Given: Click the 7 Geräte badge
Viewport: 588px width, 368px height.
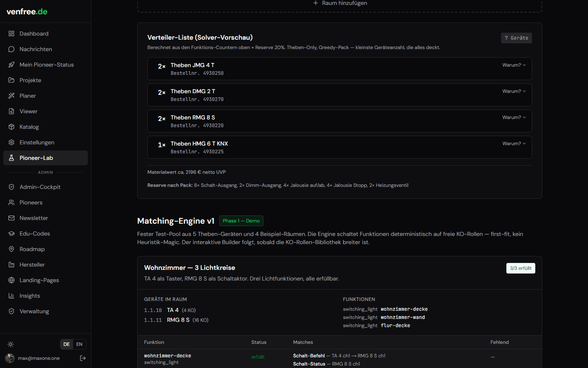Looking at the screenshot, I should point(517,38).
